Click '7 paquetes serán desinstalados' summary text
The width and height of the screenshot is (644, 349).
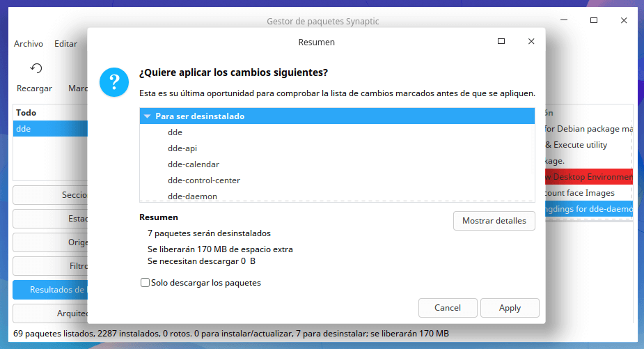[209, 233]
